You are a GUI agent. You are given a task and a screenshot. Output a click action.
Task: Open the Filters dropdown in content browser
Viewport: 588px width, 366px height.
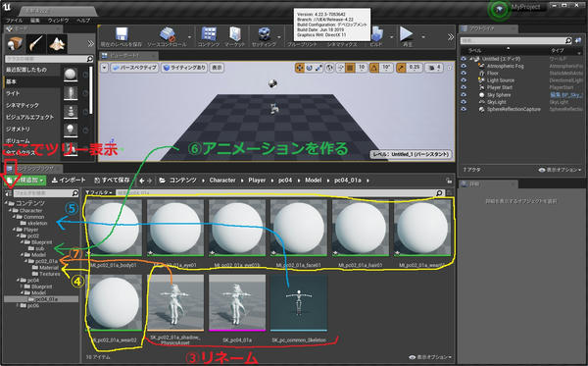coord(99,192)
